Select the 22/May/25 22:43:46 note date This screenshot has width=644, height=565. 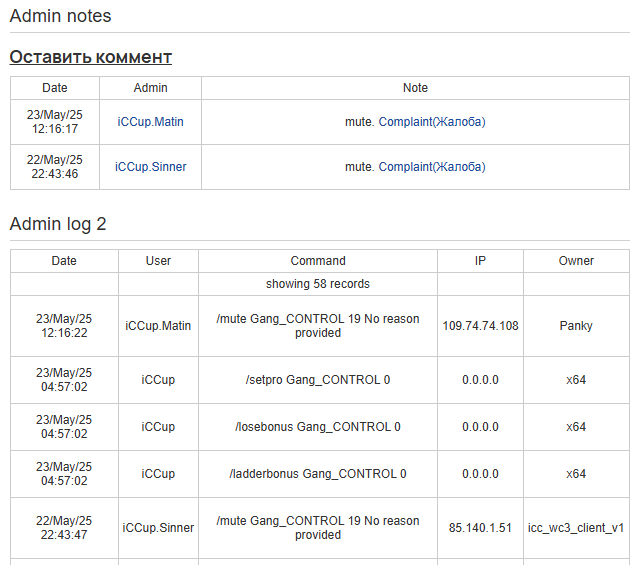click(55, 167)
